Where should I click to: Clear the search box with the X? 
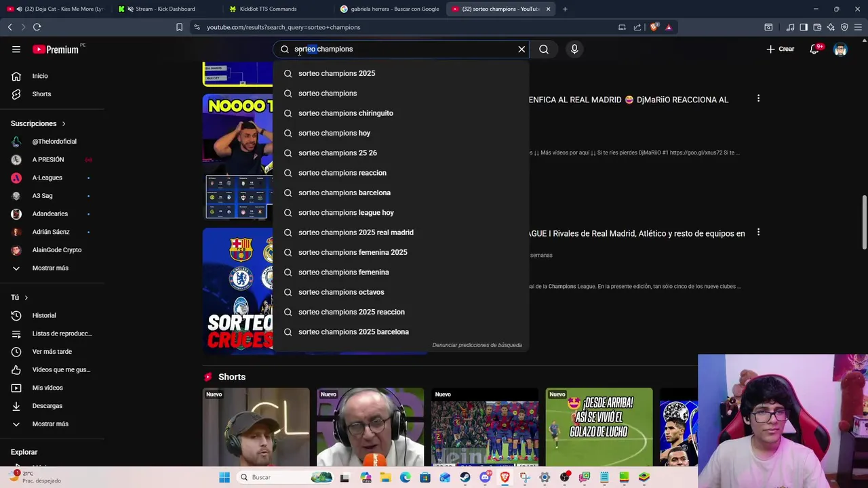click(x=521, y=49)
